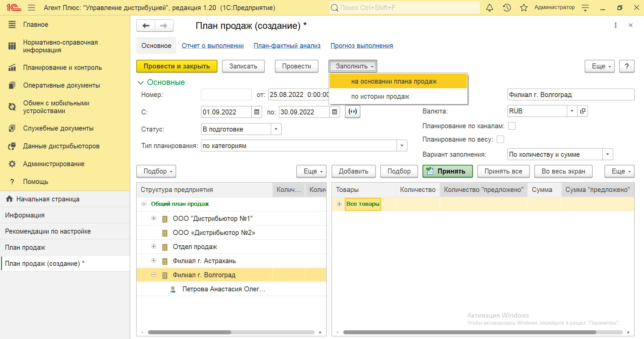
Task: Click the notifications bell icon
Action: [x=490, y=8]
